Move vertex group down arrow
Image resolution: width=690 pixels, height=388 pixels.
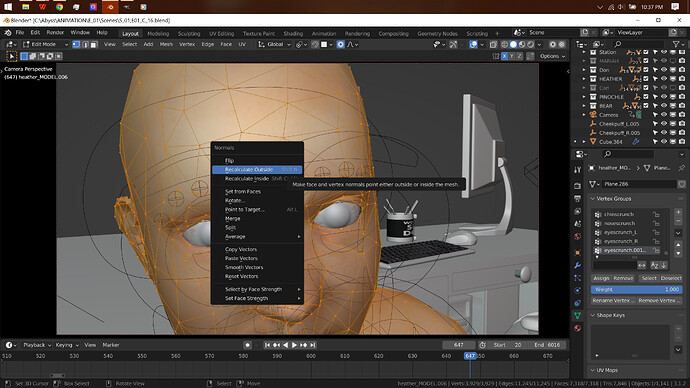678,253
